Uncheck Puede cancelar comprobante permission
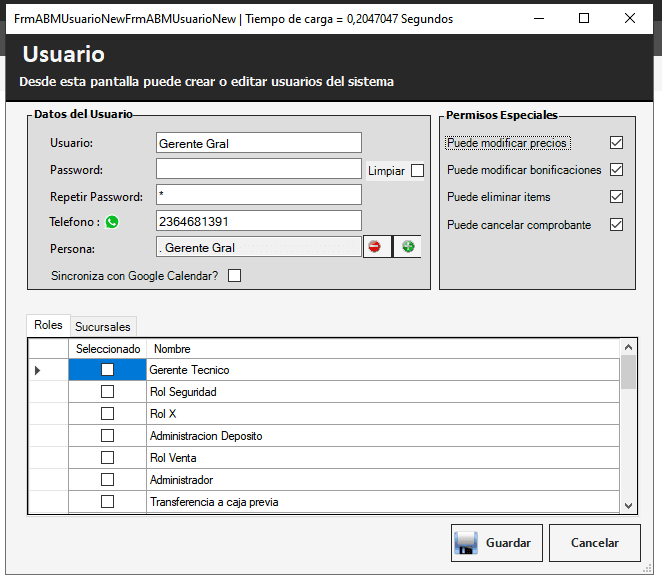662x581 pixels. [x=616, y=225]
